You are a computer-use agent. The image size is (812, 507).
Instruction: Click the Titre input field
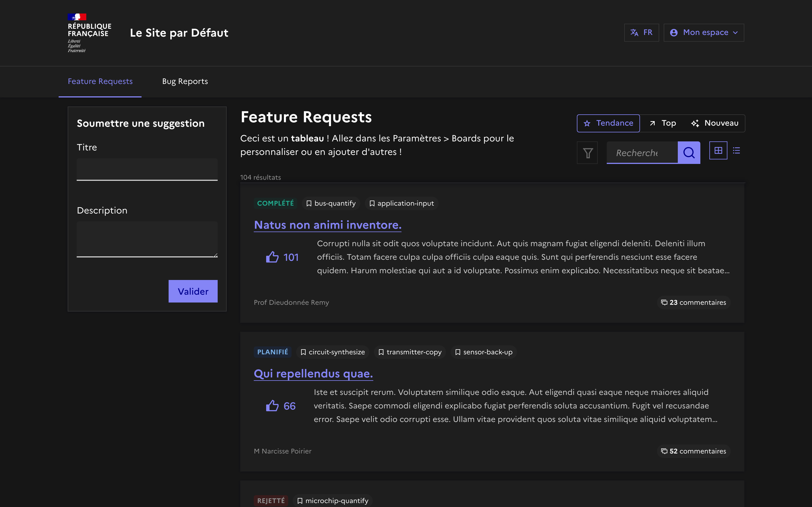pos(147,169)
